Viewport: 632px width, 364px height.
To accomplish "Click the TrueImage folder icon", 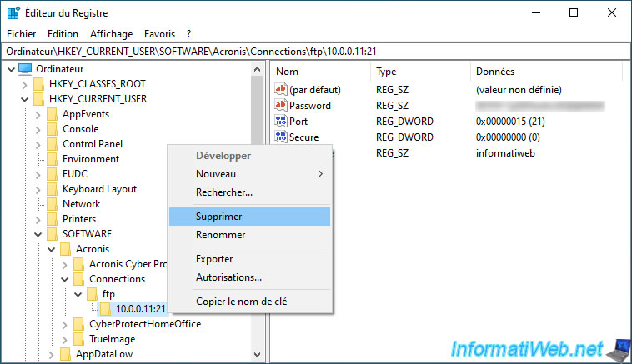I will pos(79,339).
